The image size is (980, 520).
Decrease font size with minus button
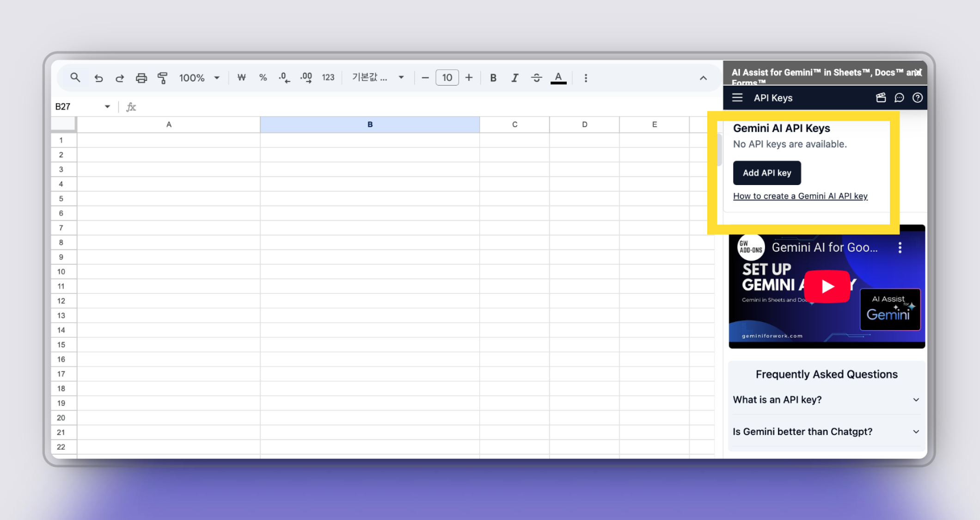425,78
